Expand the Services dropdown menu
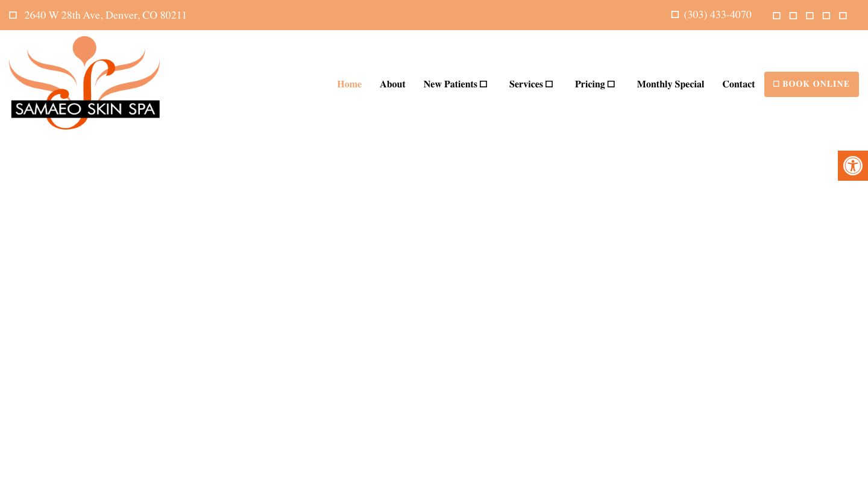 point(549,84)
